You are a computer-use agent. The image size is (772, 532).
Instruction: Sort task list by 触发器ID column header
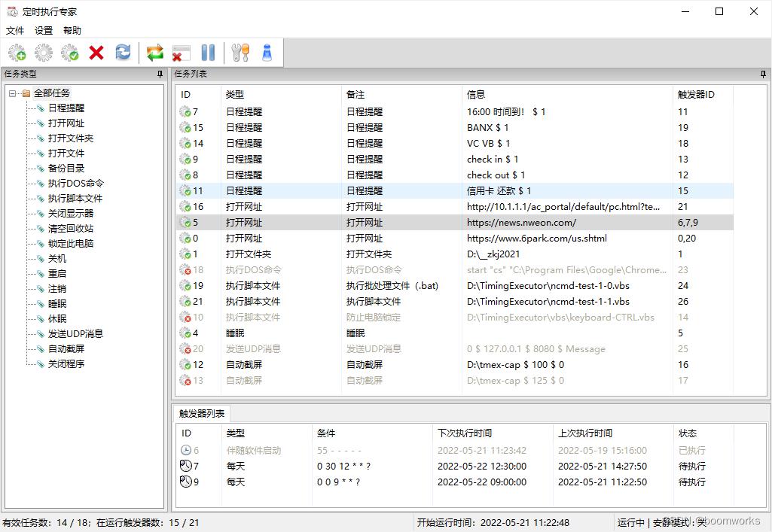click(x=703, y=94)
